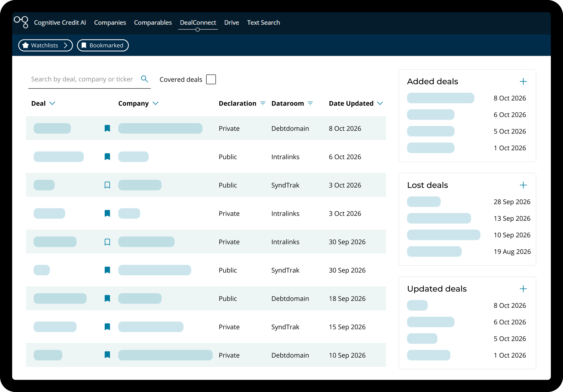Click the Cognitive Credit AI logo icon
563x392 pixels.
coord(21,22)
